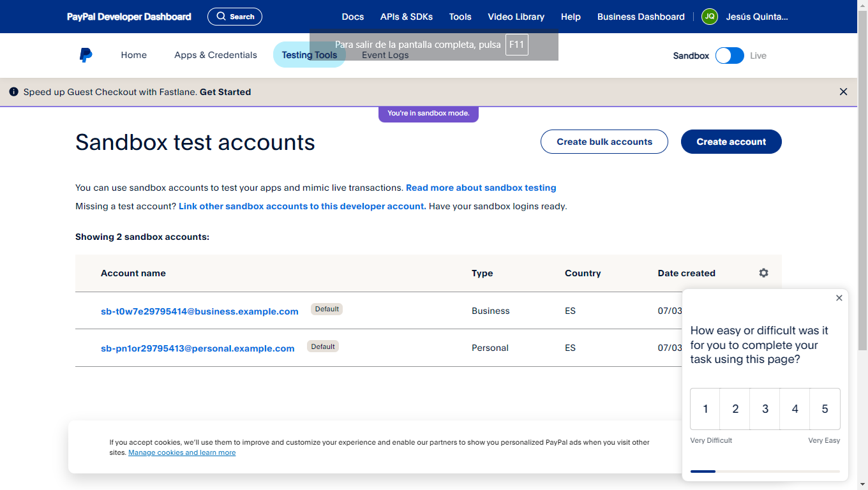The width and height of the screenshot is (868, 490).
Task: Open table settings gear icon
Action: (x=763, y=273)
